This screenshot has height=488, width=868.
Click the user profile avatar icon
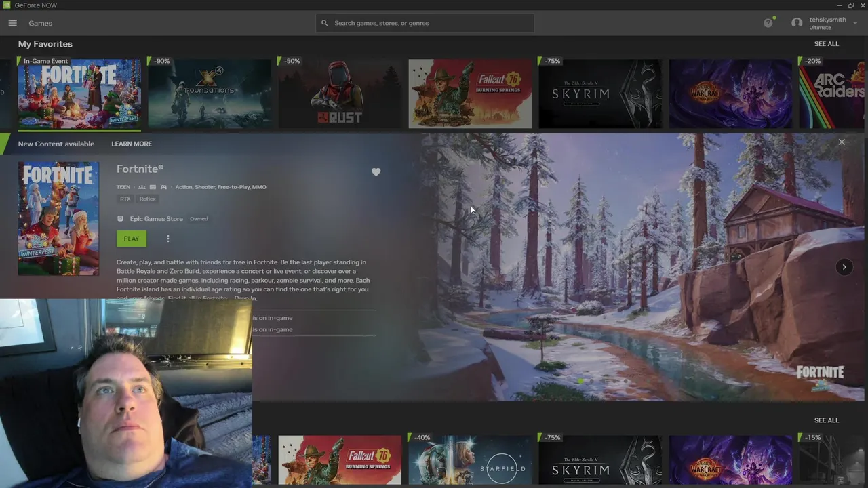point(797,23)
